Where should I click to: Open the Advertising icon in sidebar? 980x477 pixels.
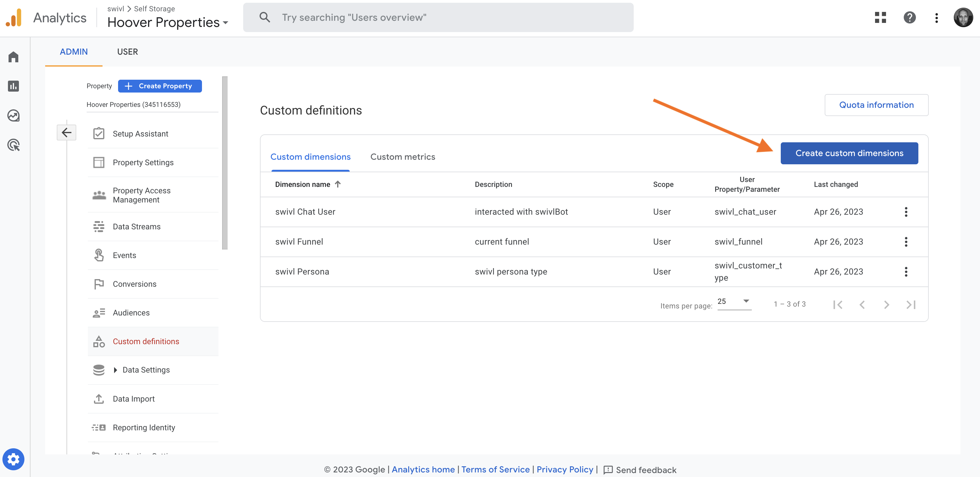(x=13, y=145)
